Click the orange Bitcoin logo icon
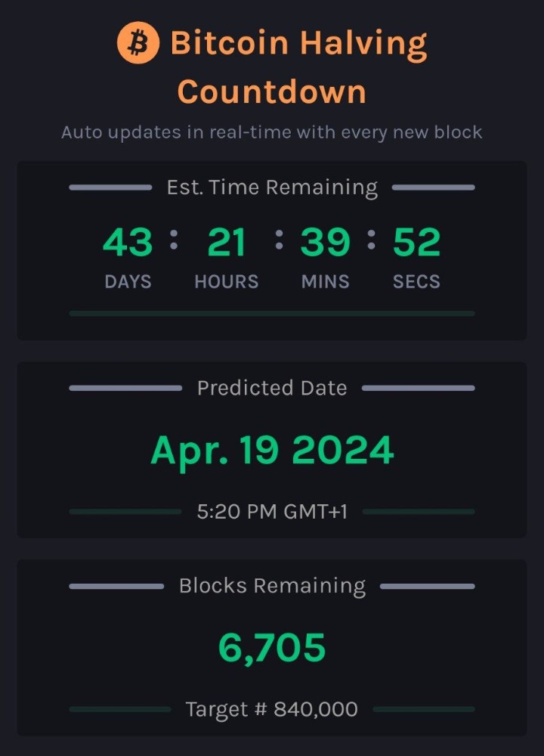The width and height of the screenshot is (544, 756). [x=138, y=42]
